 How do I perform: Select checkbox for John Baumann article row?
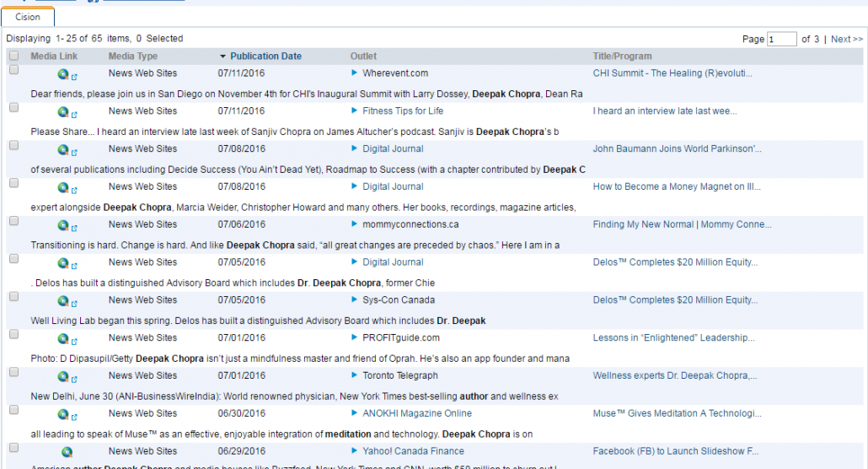pyautogui.click(x=13, y=145)
